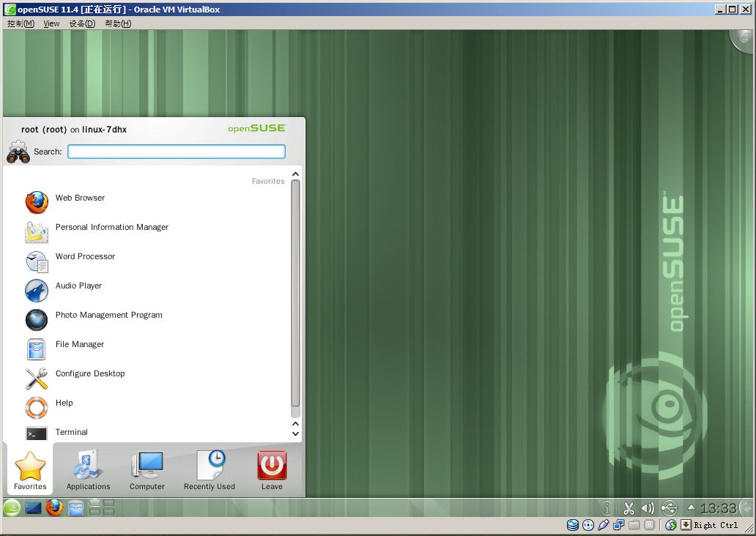Image resolution: width=756 pixels, height=536 pixels.
Task: Open the device notifier USB icon
Action: click(670, 508)
